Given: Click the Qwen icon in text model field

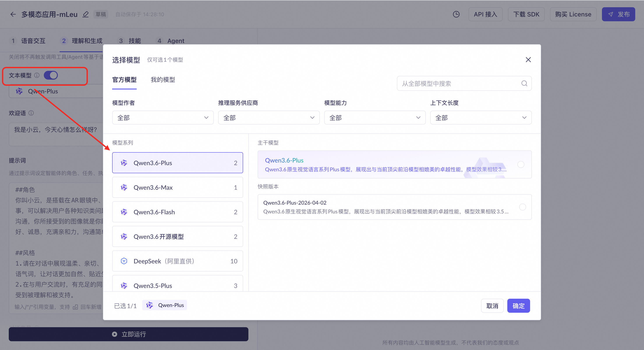Looking at the screenshot, I should pyautogui.click(x=19, y=91).
